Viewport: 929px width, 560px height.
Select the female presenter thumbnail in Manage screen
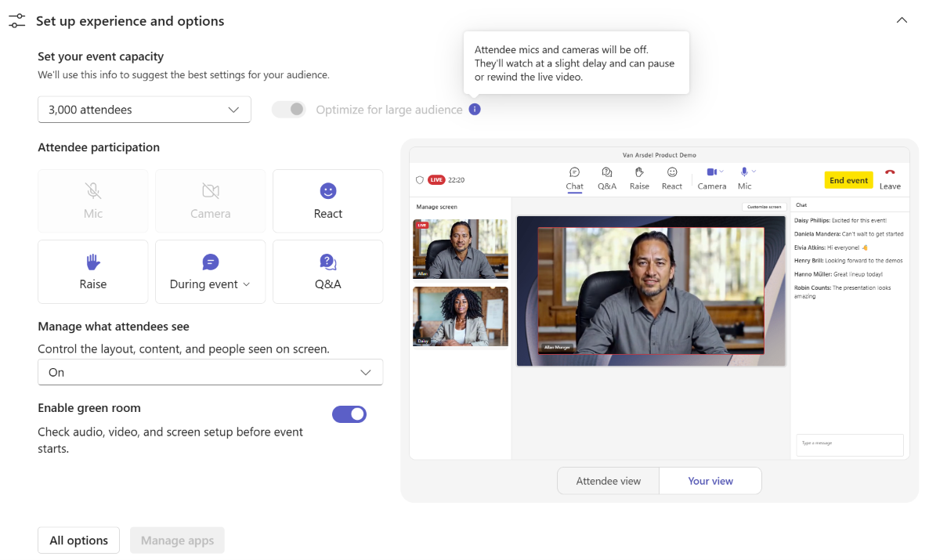461,316
